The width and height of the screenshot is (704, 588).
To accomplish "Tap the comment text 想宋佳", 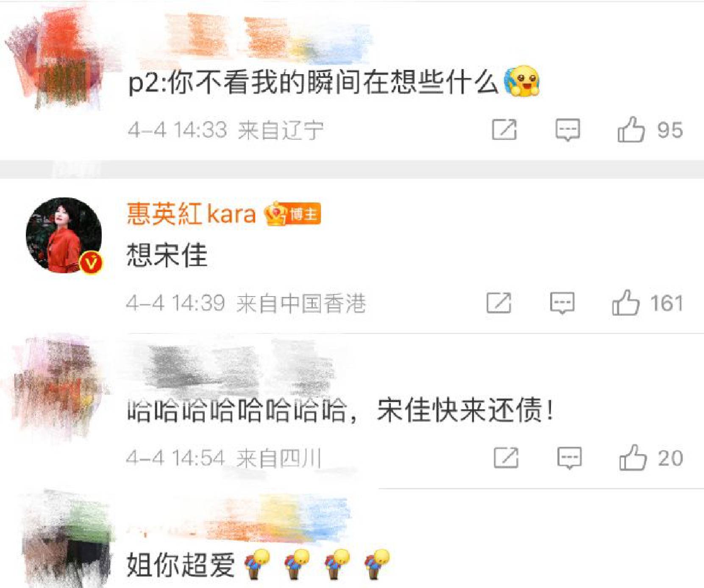I will (x=167, y=255).
